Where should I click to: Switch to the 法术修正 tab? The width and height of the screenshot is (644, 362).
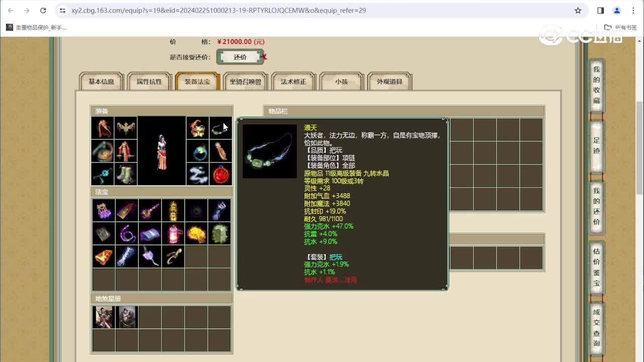pyautogui.click(x=293, y=81)
